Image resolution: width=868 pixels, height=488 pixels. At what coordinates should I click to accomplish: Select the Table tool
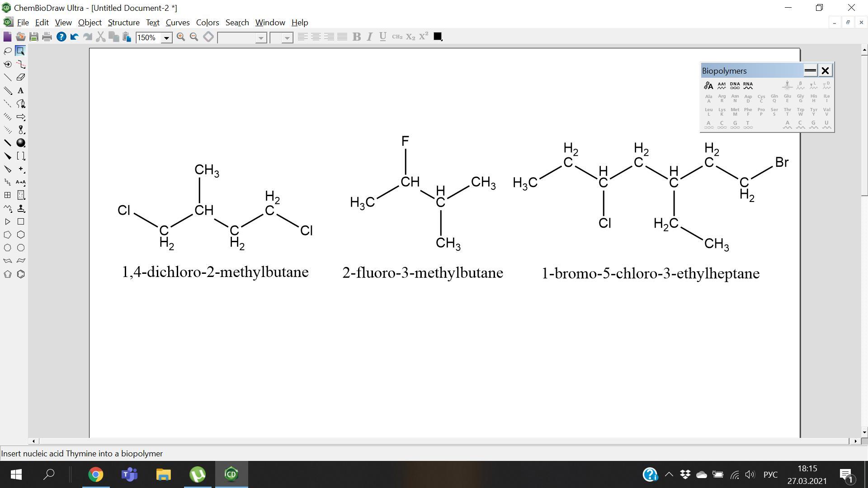[8, 195]
